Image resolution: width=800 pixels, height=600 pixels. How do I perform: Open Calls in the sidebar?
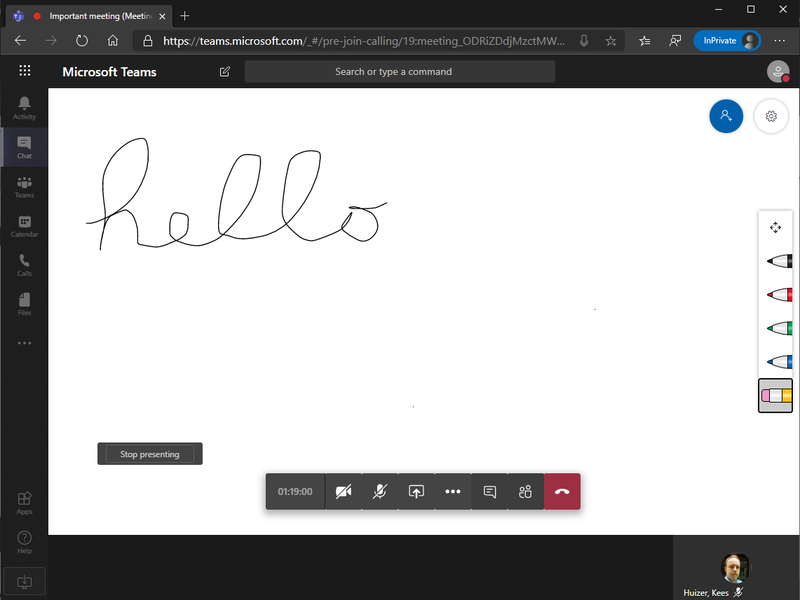(x=24, y=265)
